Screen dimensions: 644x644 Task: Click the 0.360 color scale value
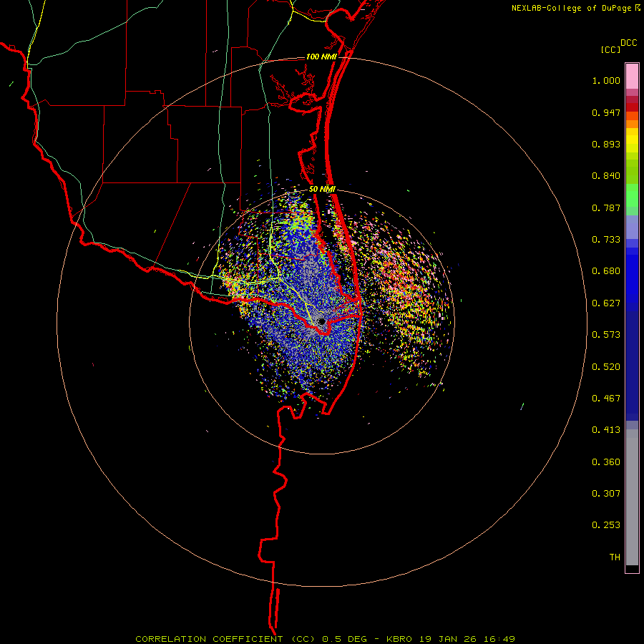pos(606,462)
